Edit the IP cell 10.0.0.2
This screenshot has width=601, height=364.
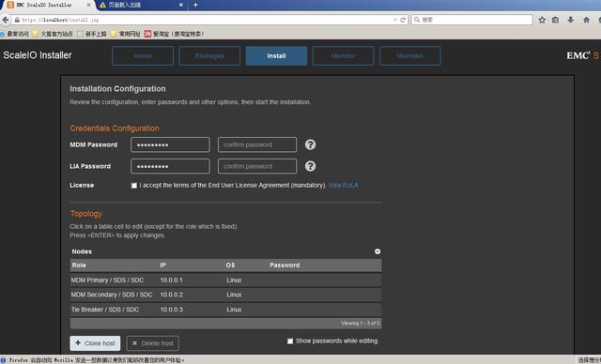171,295
